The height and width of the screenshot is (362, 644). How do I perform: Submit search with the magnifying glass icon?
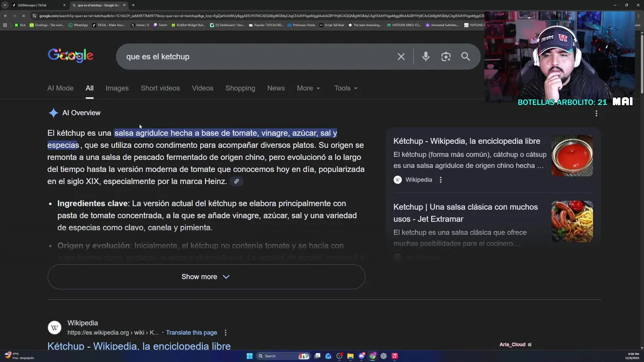[x=466, y=57]
